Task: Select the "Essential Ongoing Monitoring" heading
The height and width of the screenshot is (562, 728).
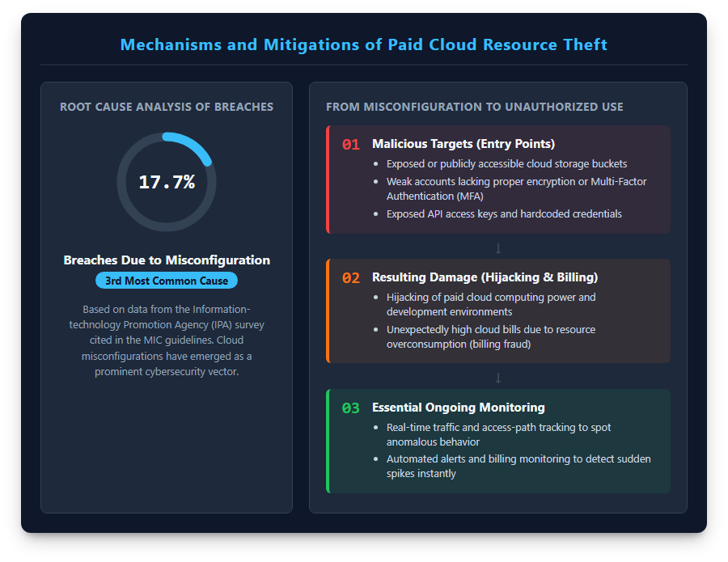Action: tap(459, 408)
